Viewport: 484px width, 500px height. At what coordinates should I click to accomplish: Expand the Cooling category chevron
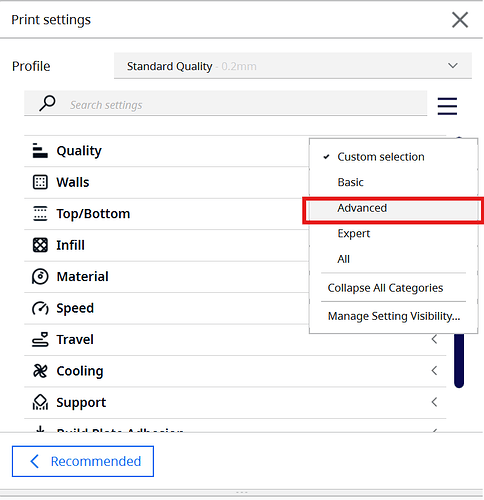(x=434, y=371)
